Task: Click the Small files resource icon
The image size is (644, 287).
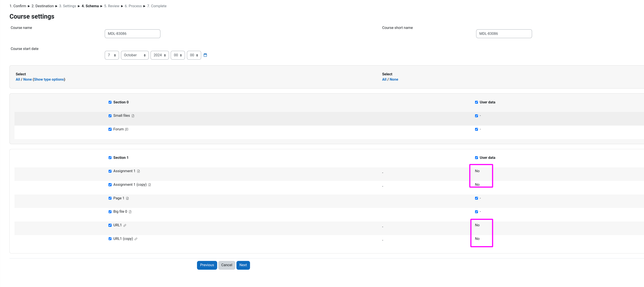Action: [x=133, y=116]
